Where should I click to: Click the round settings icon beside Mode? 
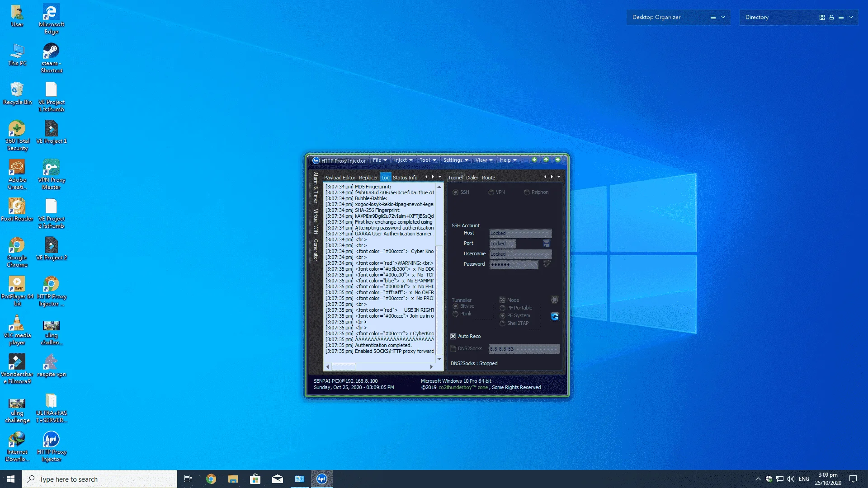[x=555, y=300]
